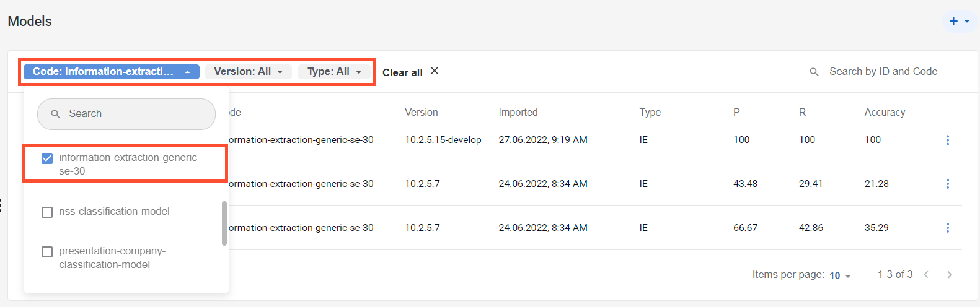
Task: Click the magnifier icon in the ID and Code search
Action: point(814,72)
